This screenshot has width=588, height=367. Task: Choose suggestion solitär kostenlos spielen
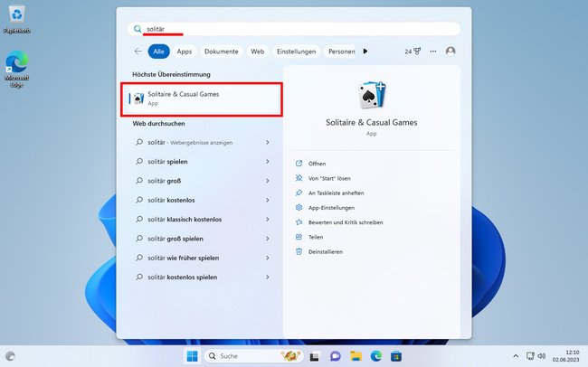click(202, 278)
